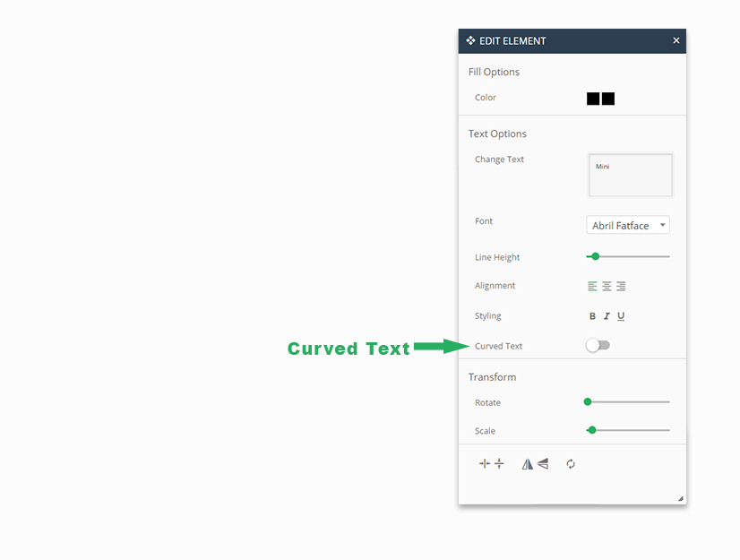Close the Edit Element panel
The width and height of the screenshot is (740, 560).
click(x=676, y=40)
